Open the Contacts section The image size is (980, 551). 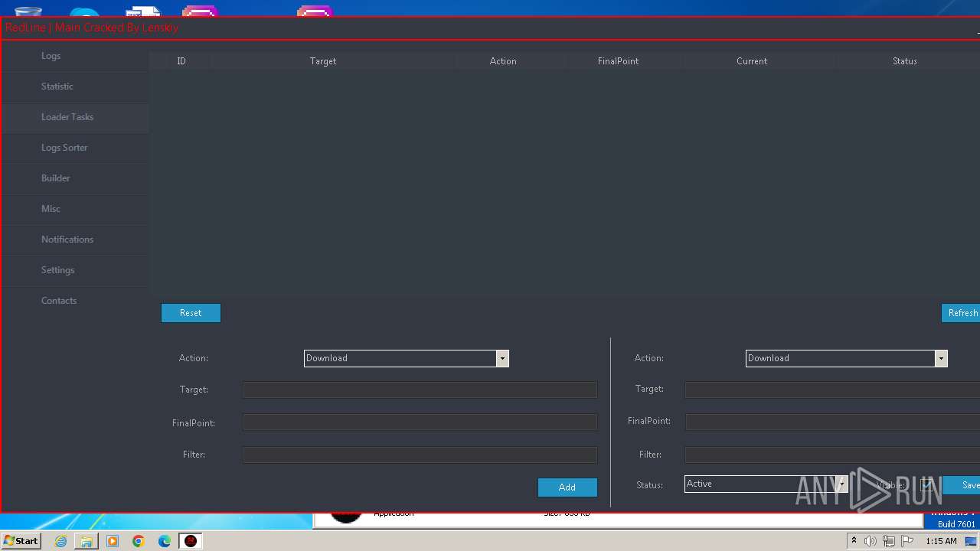click(74, 301)
